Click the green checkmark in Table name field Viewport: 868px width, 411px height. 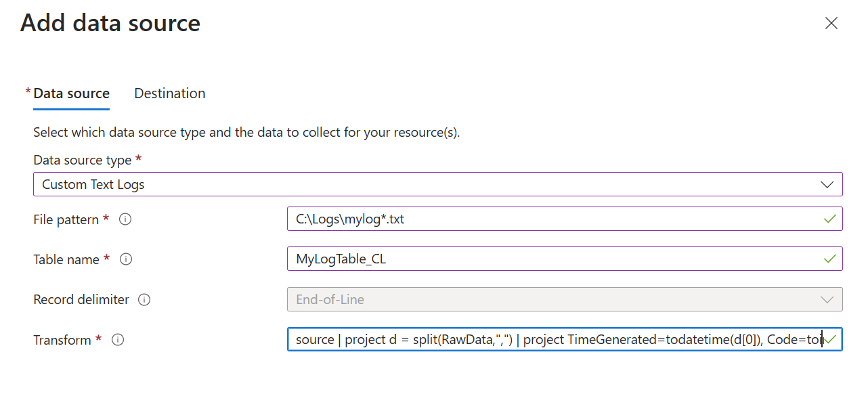[x=829, y=259]
